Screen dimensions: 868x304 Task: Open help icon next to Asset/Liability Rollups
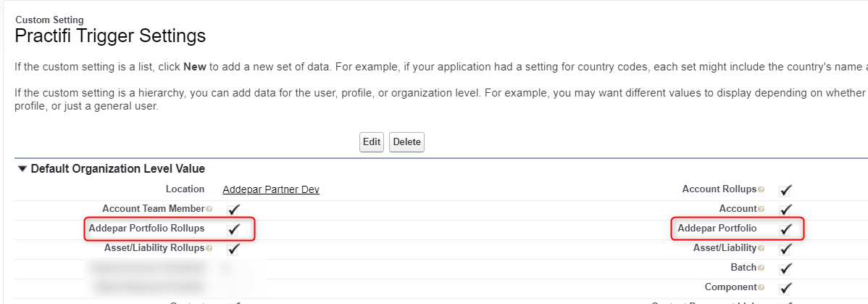coord(209,249)
